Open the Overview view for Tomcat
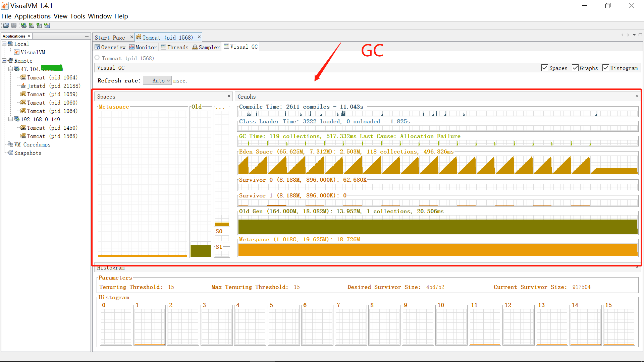Viewport: 644px width, 362px height. click(110, 47)
